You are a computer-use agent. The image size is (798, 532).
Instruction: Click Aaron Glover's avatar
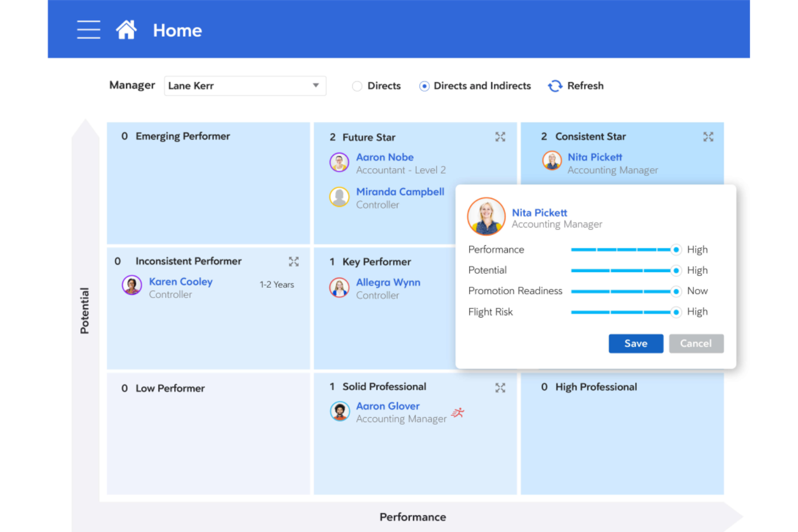tap(340, 411)
